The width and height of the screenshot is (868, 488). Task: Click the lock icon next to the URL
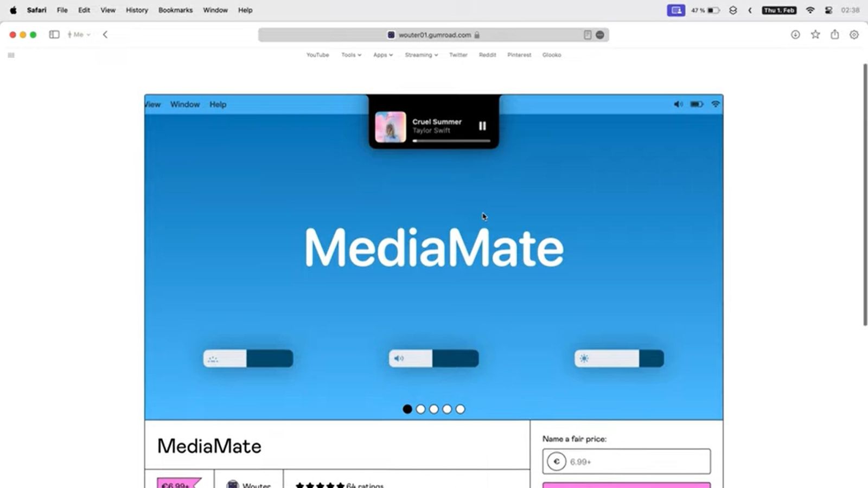(477, 35)
